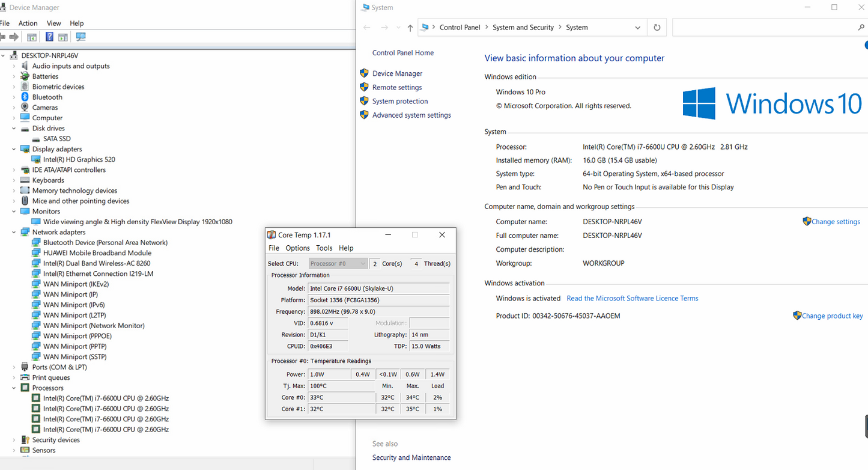Open the File menu in Core Temp
Screen dimensions: 868x470
[274, 248]
